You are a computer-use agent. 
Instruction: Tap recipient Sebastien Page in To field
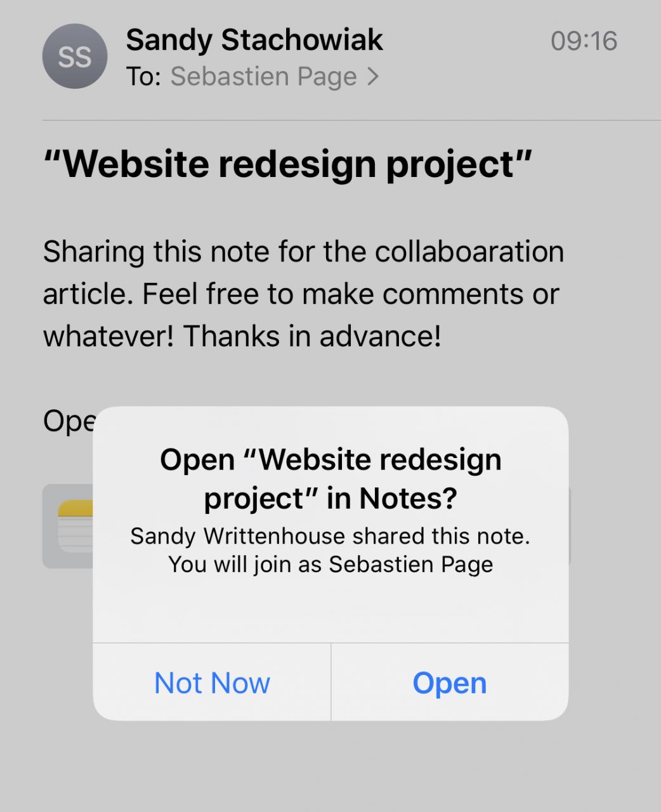263,77
